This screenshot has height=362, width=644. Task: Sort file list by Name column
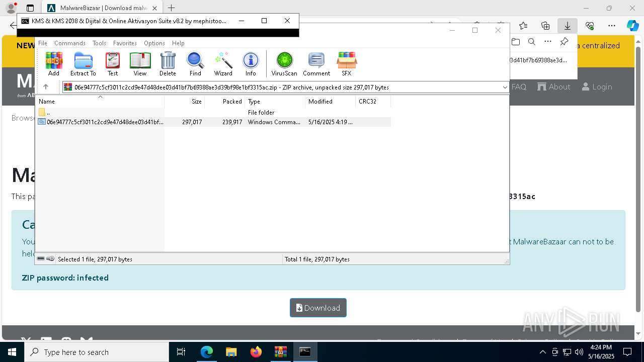point(100,102)
